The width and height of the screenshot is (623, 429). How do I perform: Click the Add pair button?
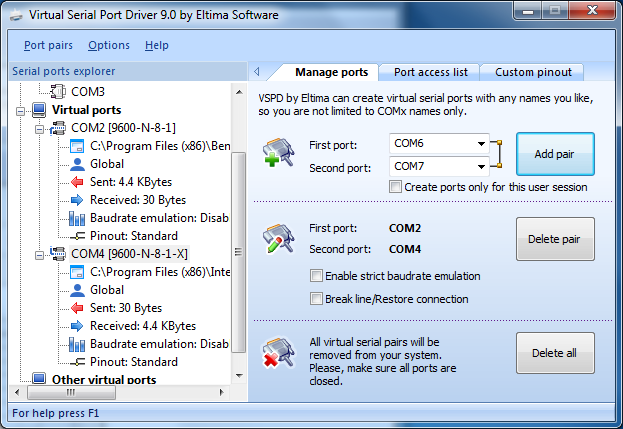point(555,154)
